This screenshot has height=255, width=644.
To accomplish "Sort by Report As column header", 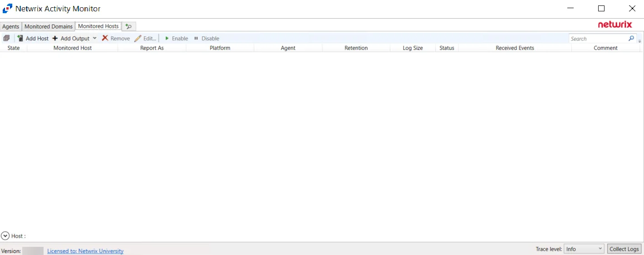I will pos(152,48).
